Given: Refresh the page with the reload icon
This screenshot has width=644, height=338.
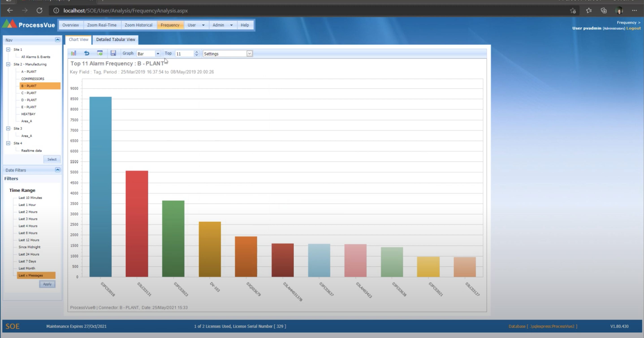Looking at the screenshot, I should click(x=39, y=11).
